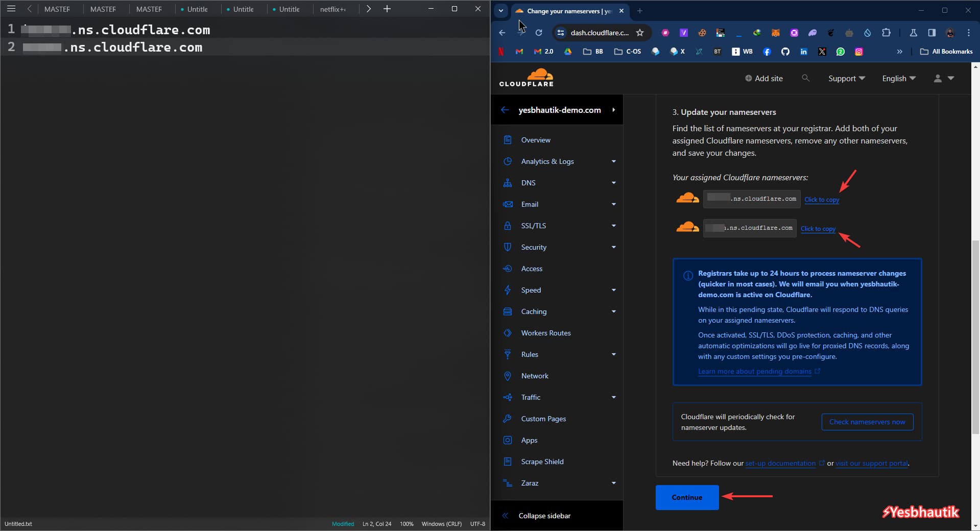
Task: Open the set-up documentation link
Action: click(x=780, y=463)
